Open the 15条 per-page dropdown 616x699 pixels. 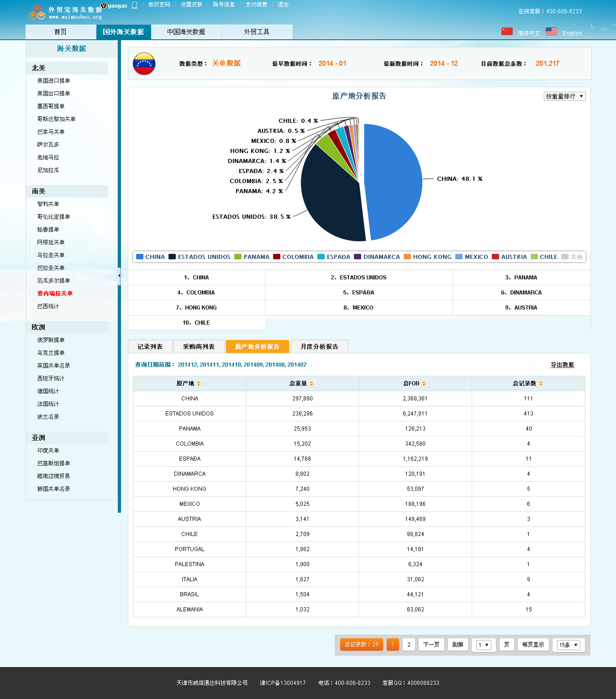(x=569, y=645)
